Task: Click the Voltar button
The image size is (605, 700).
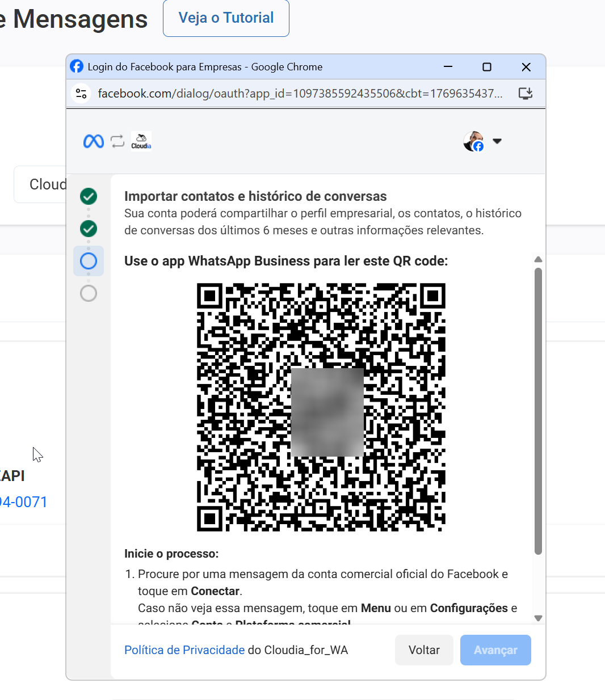Action: 424,650
